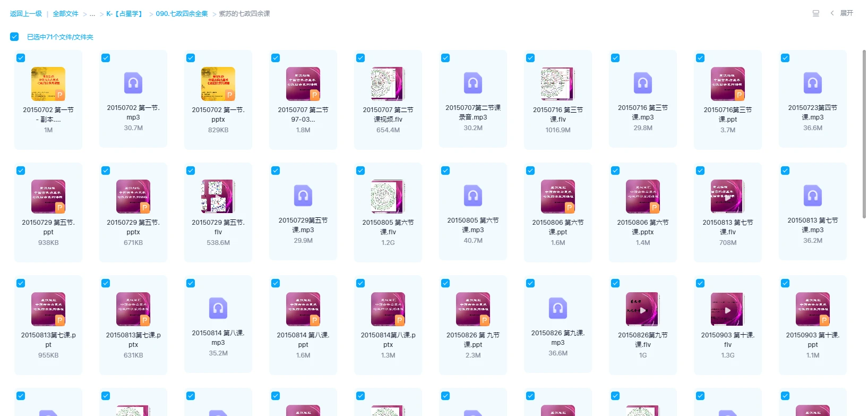
Task: Open the 20150723第四节课.mp3 audio icon
Action: tap(813, 83)
